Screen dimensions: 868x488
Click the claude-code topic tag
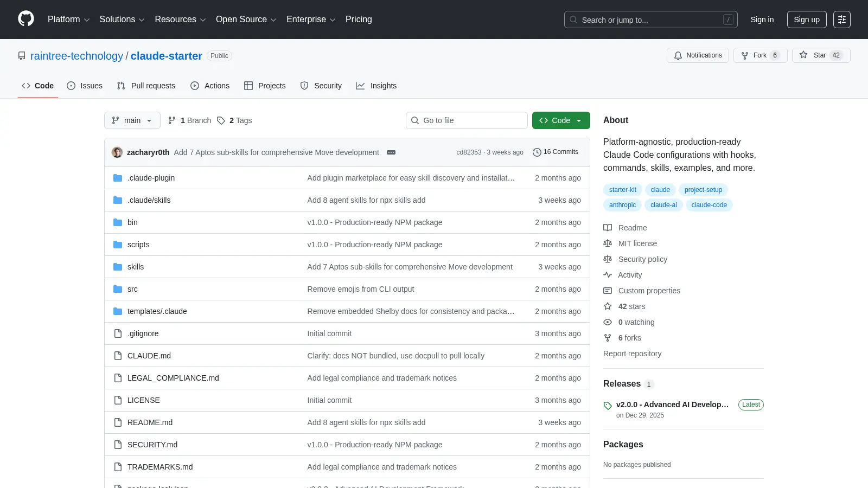(x=709, y=205)
